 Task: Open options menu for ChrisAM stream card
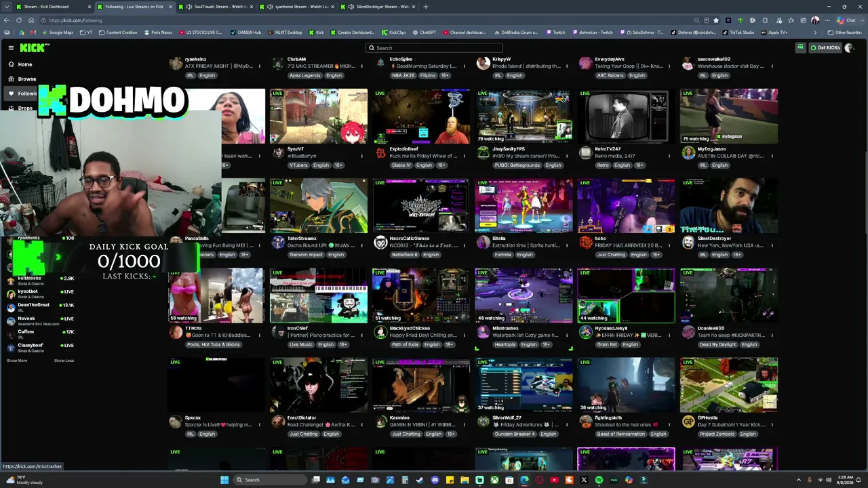[x=361, y=66]
